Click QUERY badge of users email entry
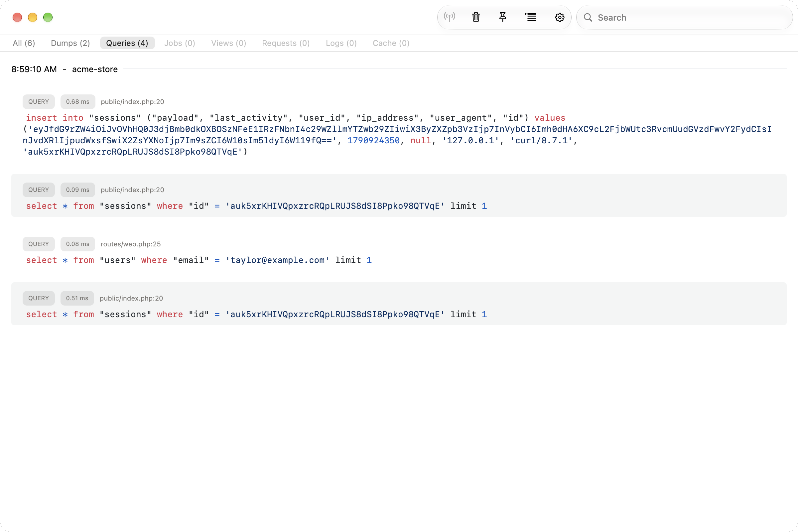798x532 pixels. click(x=39, y=244)
